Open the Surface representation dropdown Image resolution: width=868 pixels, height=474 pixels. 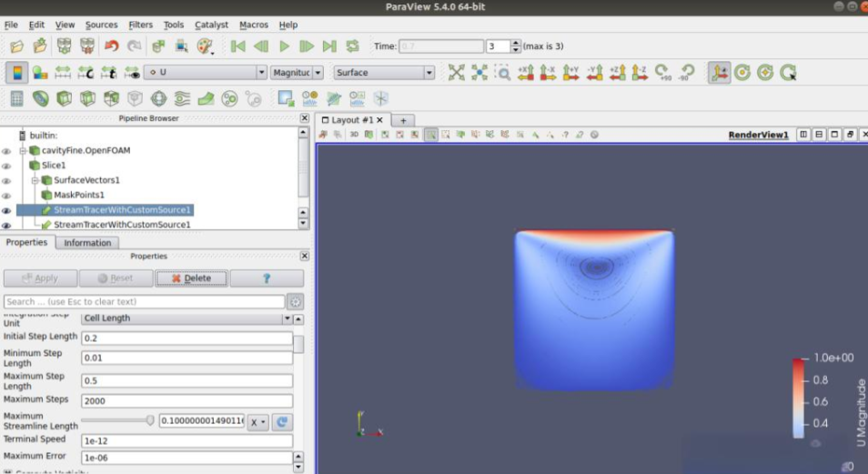[383, 73]
